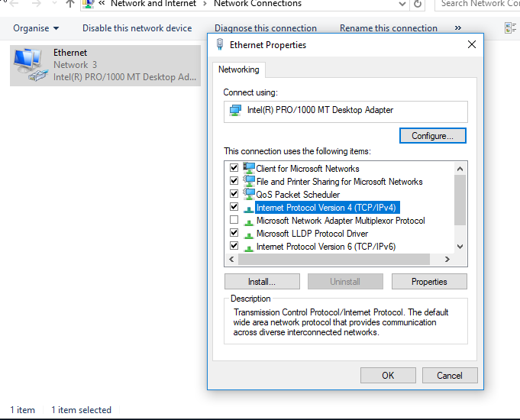This screenshot has height=420, width=520.
Task: Click the Configure button
Action: point(433,136)
